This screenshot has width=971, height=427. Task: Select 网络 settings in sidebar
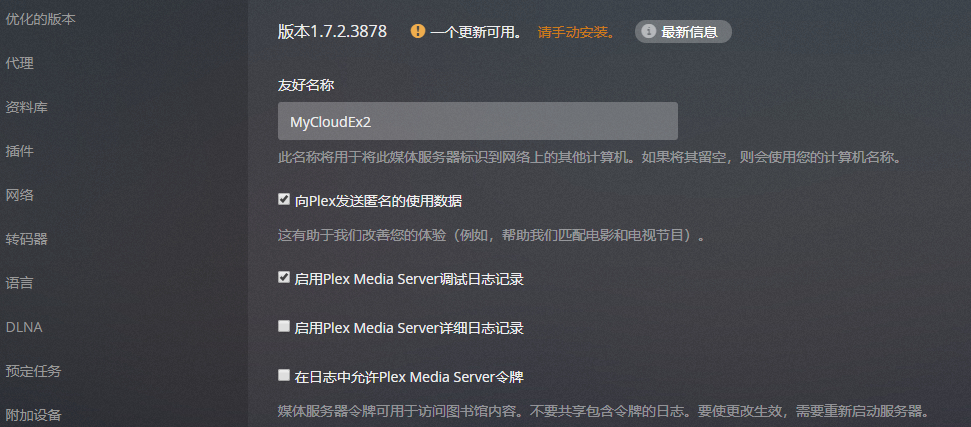[x=19, y=195]
